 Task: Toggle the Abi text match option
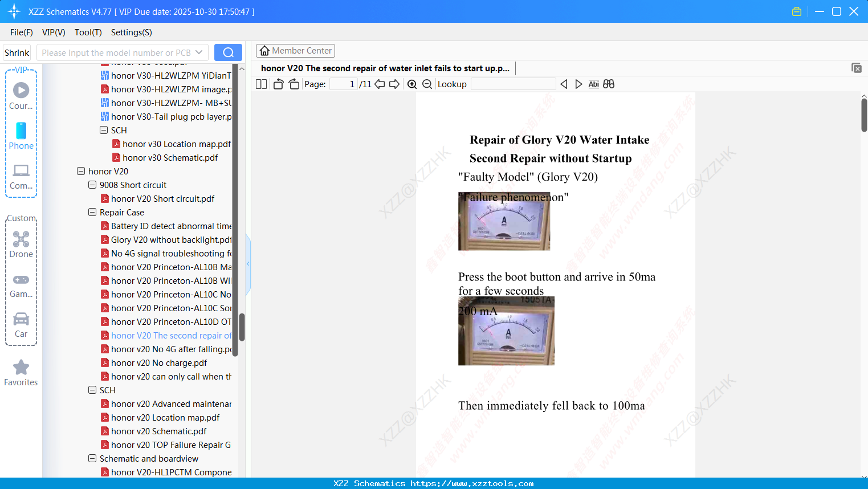593,84
